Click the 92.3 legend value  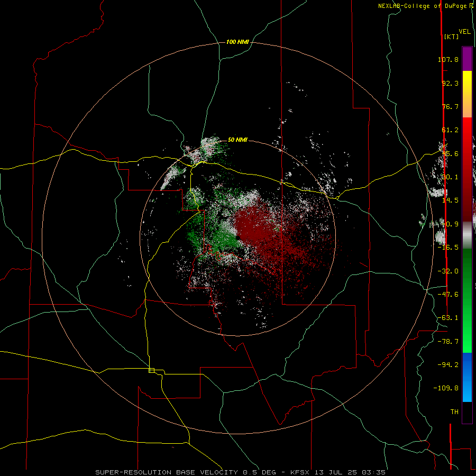450,83
